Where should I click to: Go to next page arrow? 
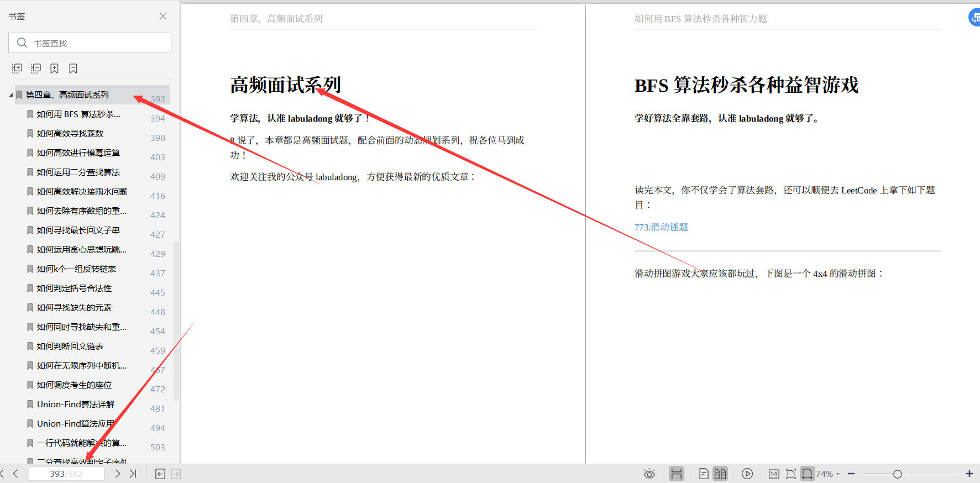(117, 474)
